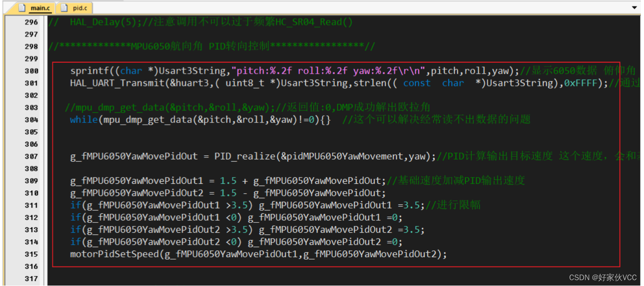This screenshot has width=644, height=286.
Task: Click the motorPidSetSpeed function call
Action: pyautogui.click(x=258, y=254)
